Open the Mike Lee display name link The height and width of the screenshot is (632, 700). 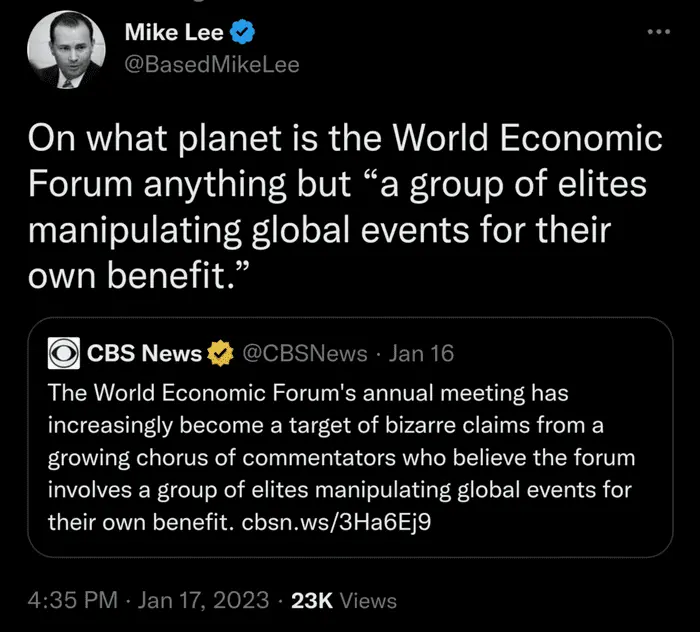pyautogui.click(x=174, y=33)
